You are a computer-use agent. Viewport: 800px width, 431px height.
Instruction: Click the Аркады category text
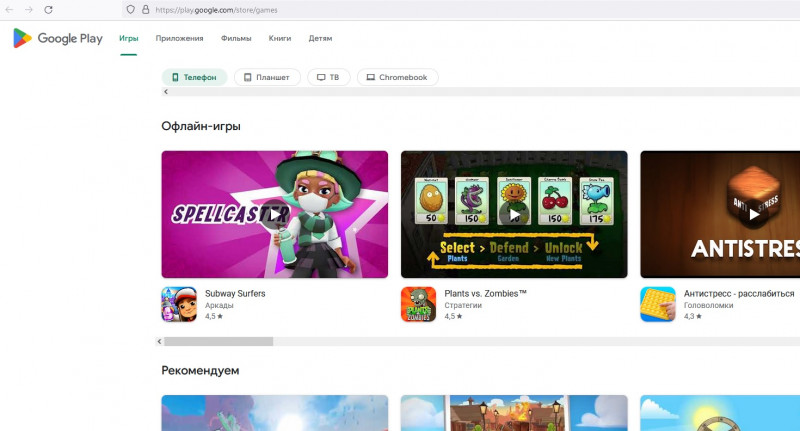coord(219,306)
